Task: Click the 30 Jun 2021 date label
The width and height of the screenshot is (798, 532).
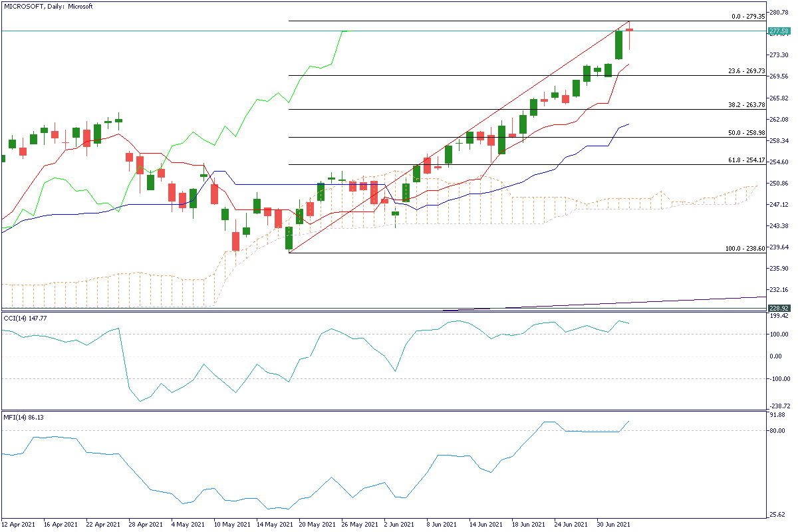Action: [x=612, y=524]
